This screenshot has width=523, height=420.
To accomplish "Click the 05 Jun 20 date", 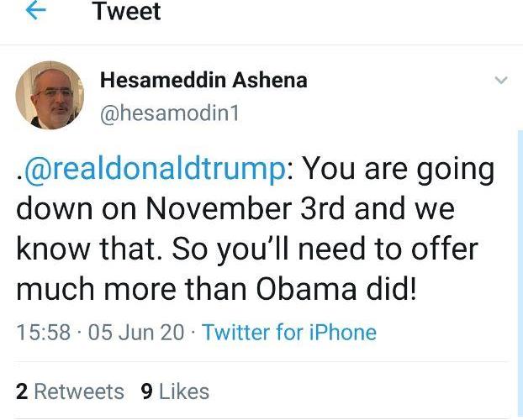I will pos(135,332).
